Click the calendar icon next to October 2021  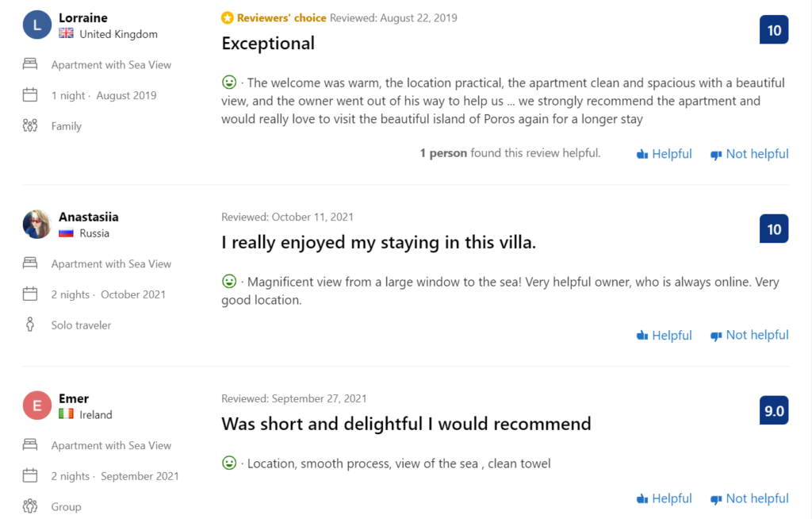(30, 294)
